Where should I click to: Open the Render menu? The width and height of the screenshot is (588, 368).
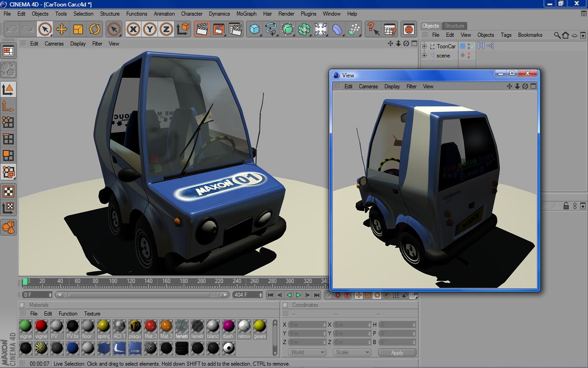click(286, 14)
